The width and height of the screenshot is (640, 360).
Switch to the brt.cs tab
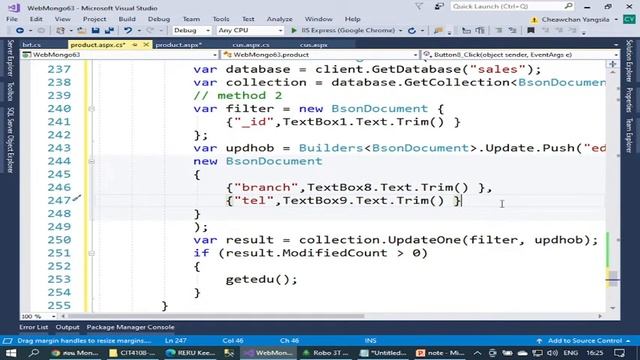31,45
